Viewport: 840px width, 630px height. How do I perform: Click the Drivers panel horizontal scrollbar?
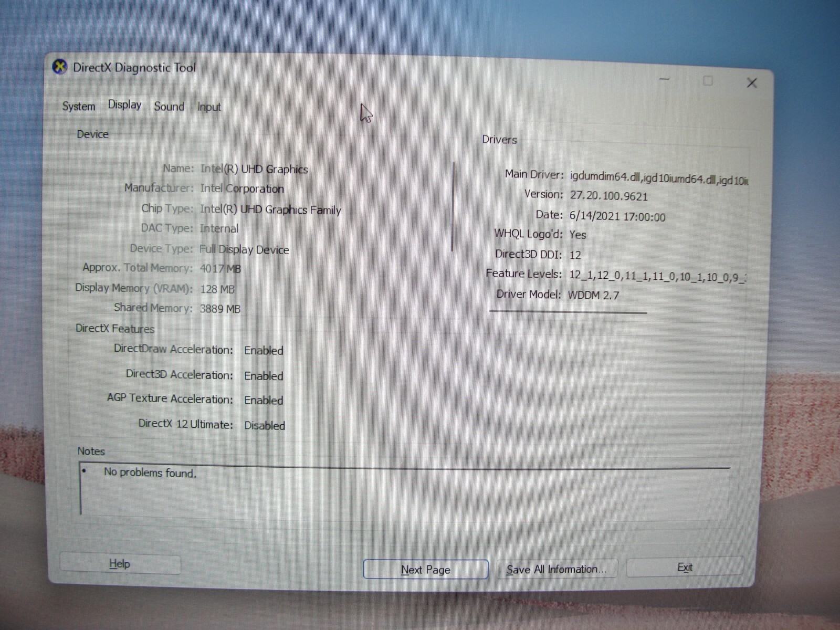point(568,312)
